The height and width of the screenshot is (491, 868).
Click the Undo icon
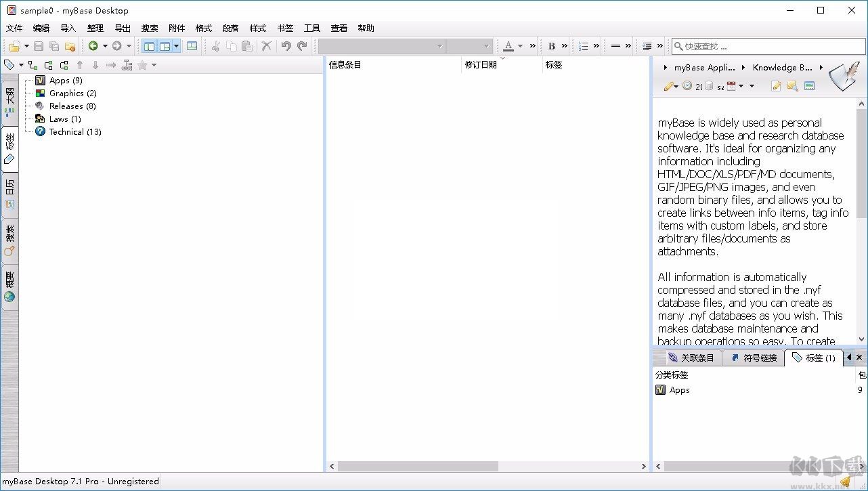coord(286,46)
